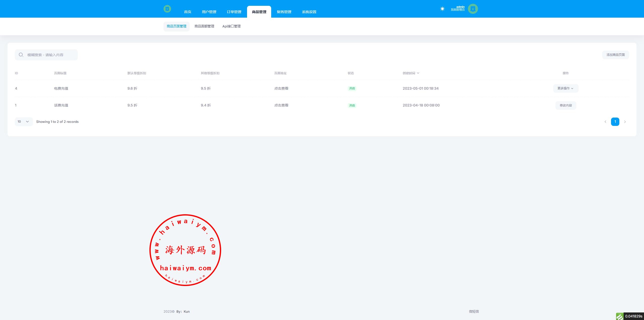Viewport: 644px width, 320px height.
Task: Open the 系统设置 menu tab
Action: click(309, 12)
